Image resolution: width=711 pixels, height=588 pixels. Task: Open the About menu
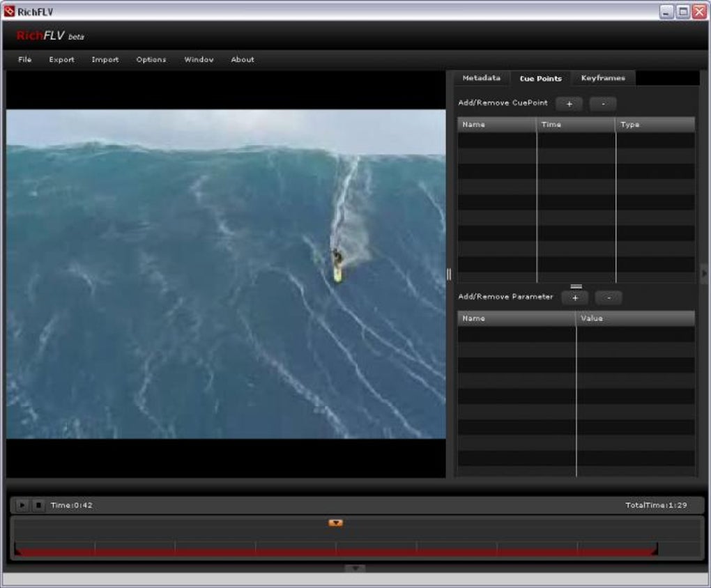[x=243, y=59]
